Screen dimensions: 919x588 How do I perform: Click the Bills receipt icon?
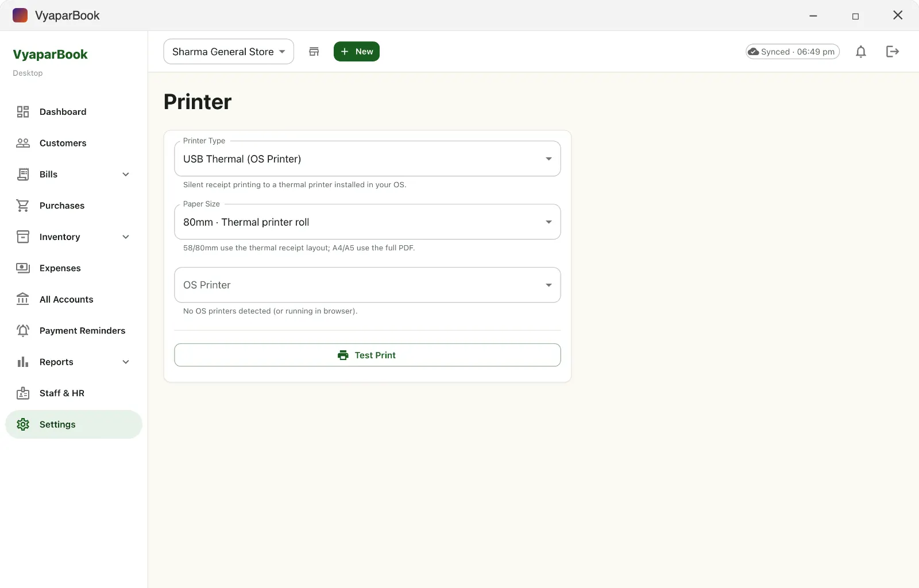pyautogui.click(x=23, y=175)
